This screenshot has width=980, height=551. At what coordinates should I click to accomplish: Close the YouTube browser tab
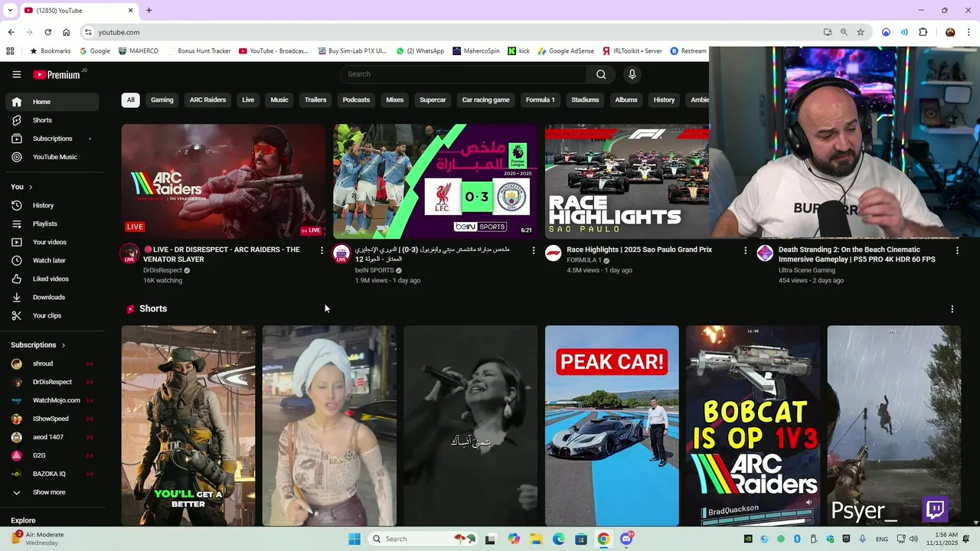130,11
